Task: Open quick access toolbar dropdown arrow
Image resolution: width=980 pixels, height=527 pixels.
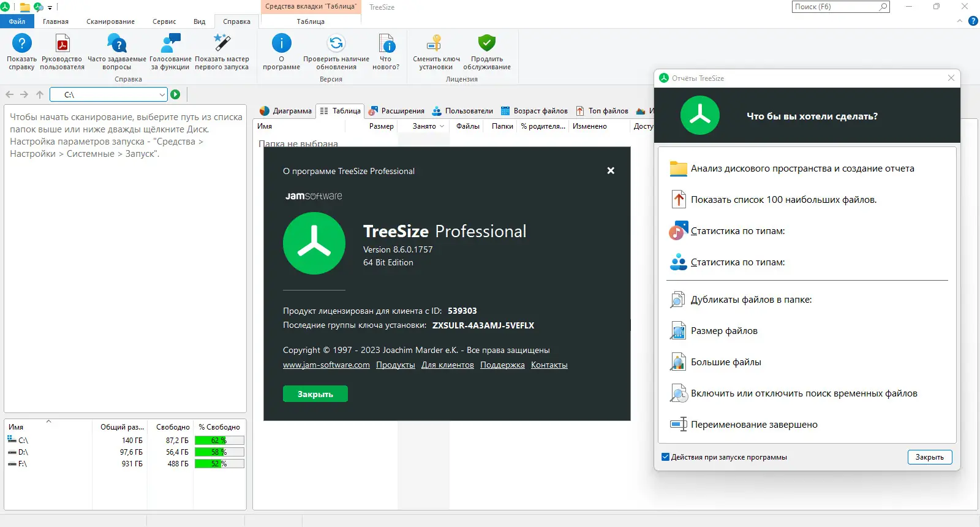Action: coord(50,7)
